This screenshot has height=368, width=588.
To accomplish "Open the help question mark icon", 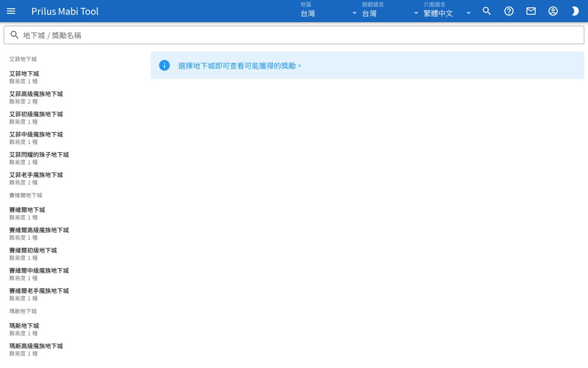I will (509, 11).
